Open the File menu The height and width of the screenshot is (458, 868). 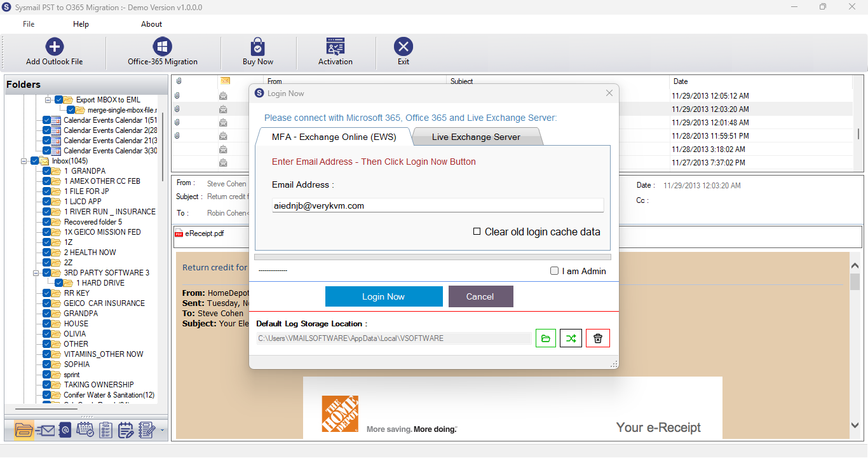(29, 24)
